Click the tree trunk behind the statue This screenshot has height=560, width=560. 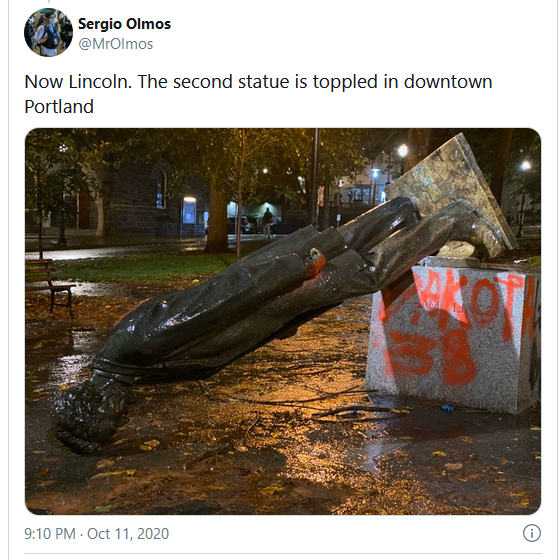(217, 221)
